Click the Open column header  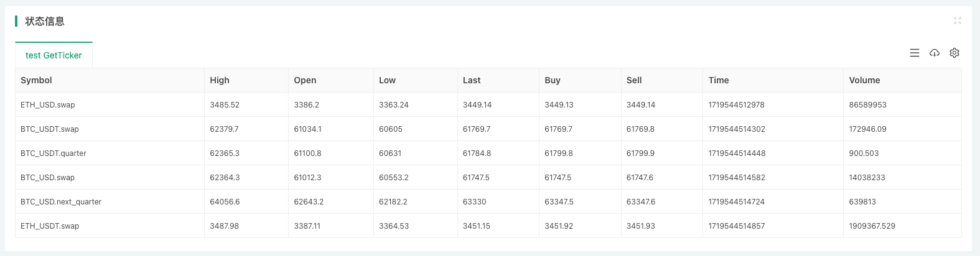(x=305, y=80)
